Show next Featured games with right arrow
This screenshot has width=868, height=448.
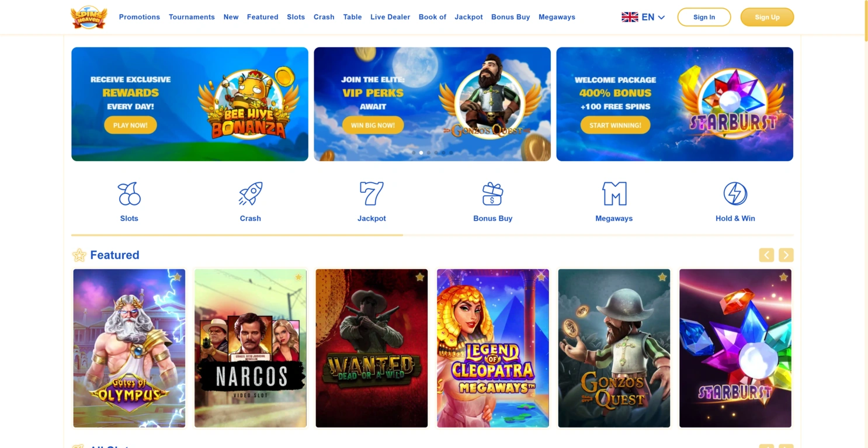coord(786,255)
